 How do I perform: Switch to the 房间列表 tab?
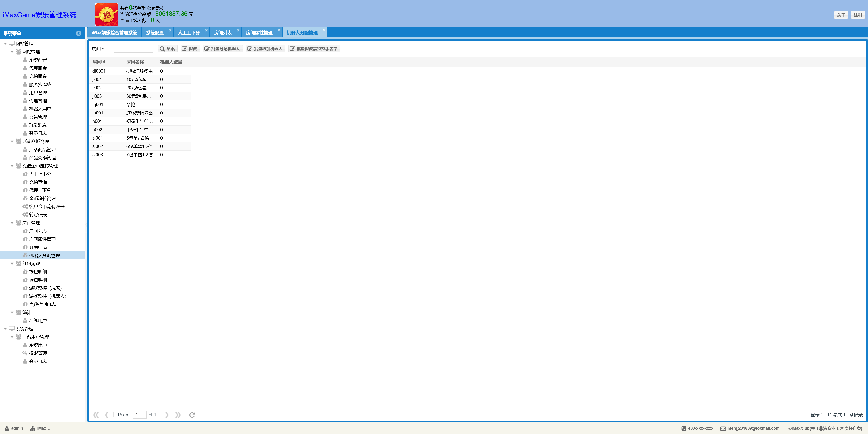click(223, 33)
